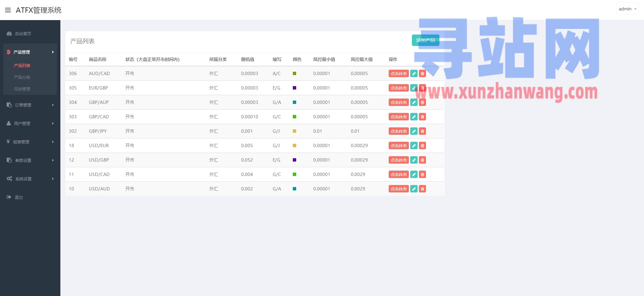This screenshot has width=644, height=296.
Task: Click 点击休市 for GBP/AUP row
Action: click(x=398, y=102)
